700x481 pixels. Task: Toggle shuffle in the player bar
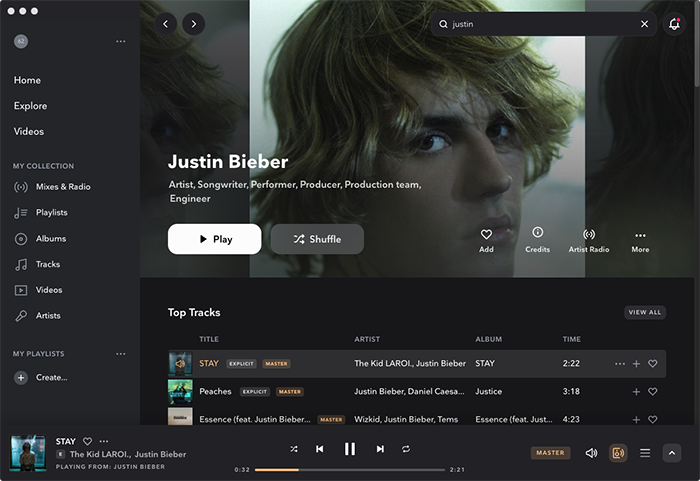click(x=294, y=450)
